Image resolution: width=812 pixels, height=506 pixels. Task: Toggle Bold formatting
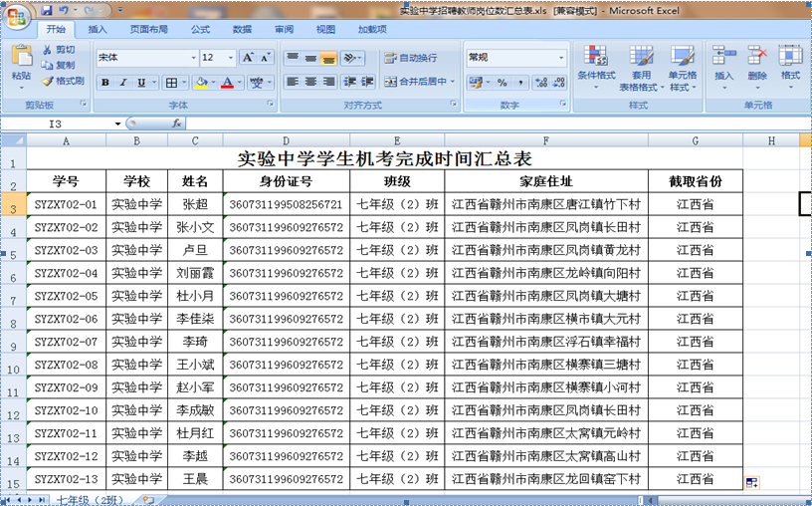[105, 83]
